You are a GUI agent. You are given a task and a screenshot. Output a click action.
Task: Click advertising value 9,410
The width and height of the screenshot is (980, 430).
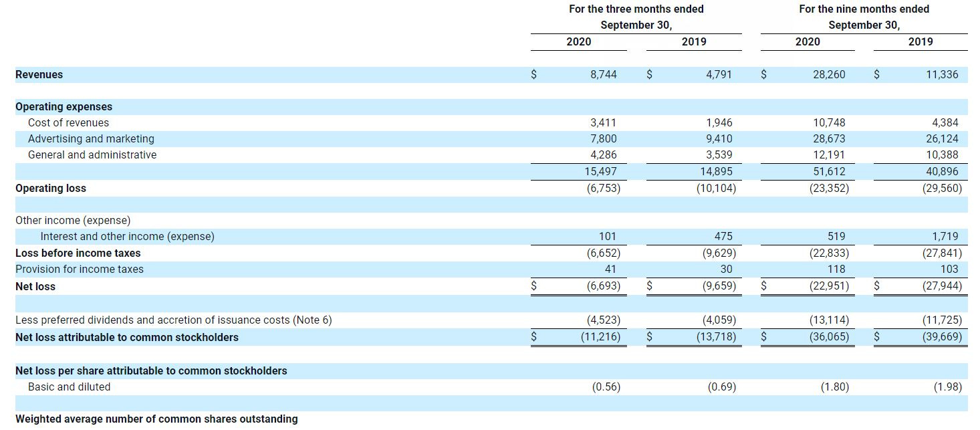click(x=719, y=139)
